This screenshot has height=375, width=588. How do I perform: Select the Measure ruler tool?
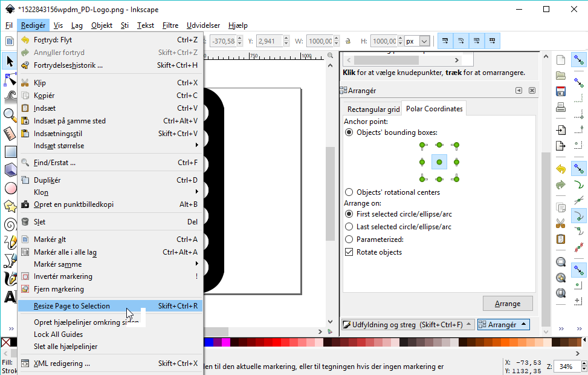(10, 133)
